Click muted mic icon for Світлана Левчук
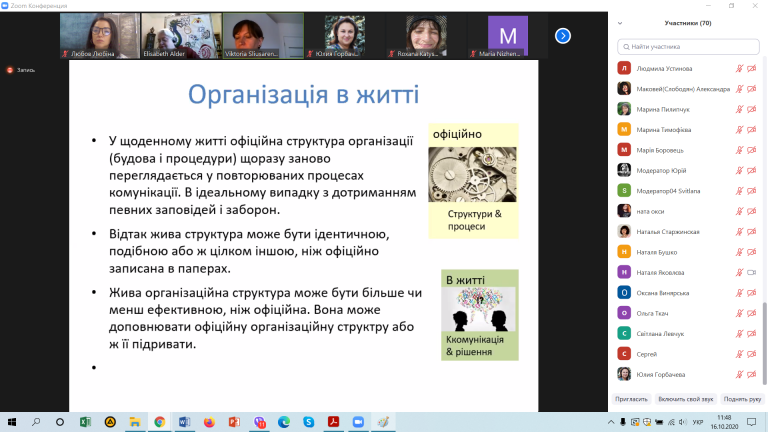The image size is (768, 432). [740, 333]
